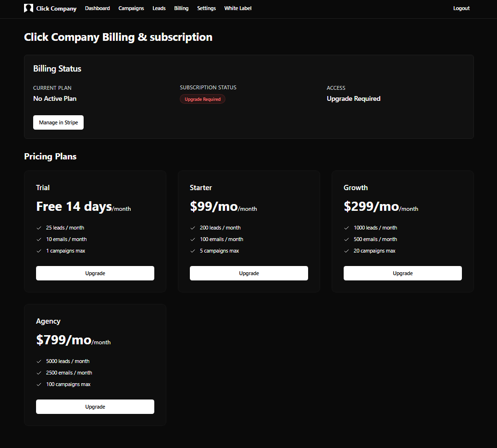Click the '100 emails / month' feature text

tap(222, 239)
